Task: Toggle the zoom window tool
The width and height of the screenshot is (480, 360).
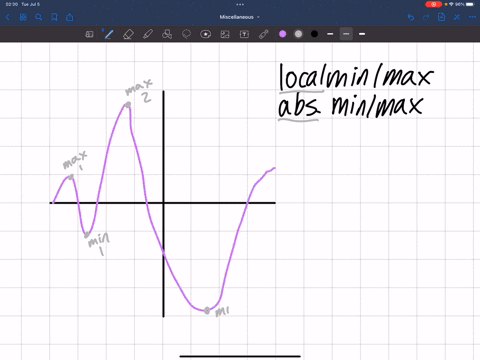Action: (89, 34)
